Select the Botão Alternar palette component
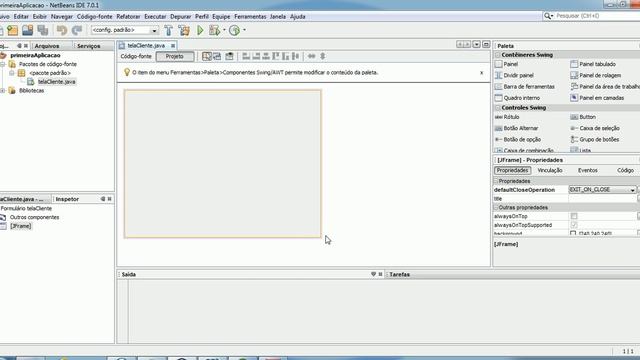640x360 pixels. click(x=516, y=128)
